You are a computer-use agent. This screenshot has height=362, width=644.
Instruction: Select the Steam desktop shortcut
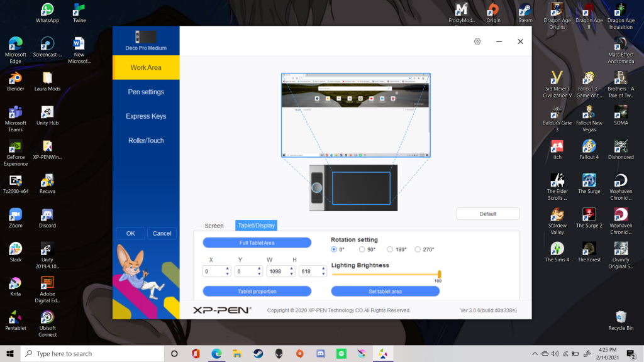[525, 13]
